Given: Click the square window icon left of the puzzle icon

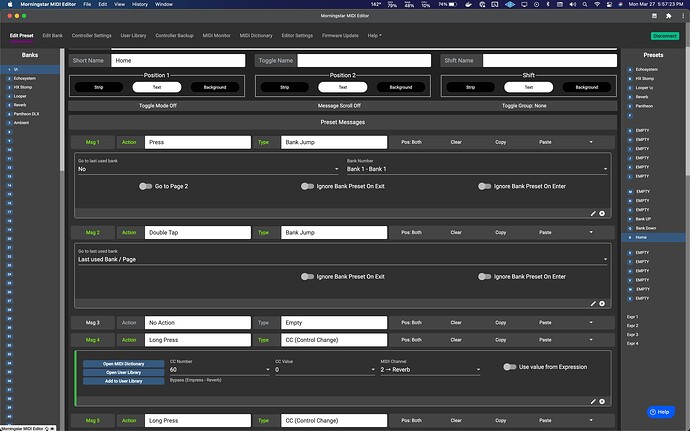Looking at the screenshot, I should (x=654, y=16).
